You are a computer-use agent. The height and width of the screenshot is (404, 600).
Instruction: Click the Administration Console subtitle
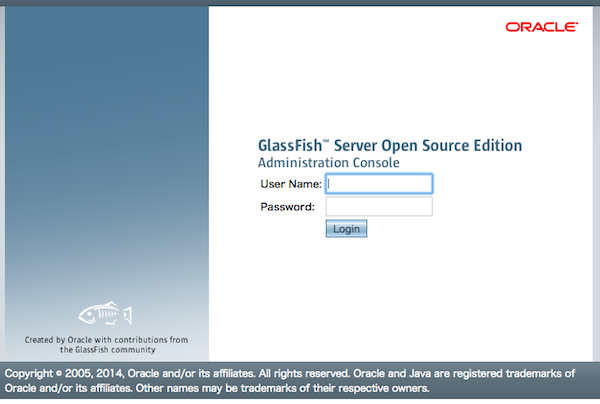(x=329, y=163)
